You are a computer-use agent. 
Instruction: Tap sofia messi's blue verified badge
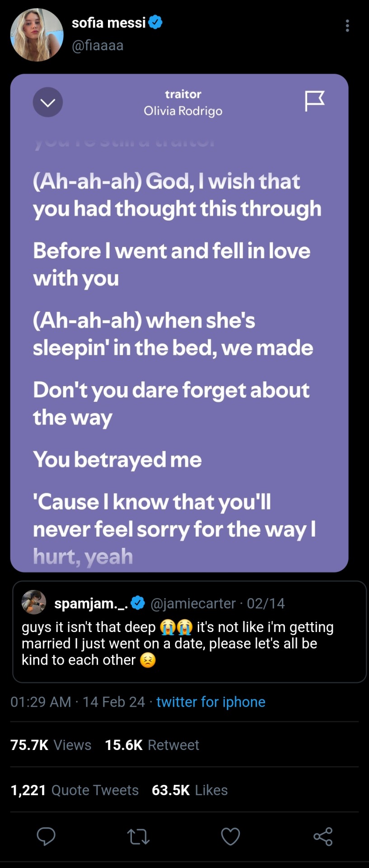(x=155, y=22)
